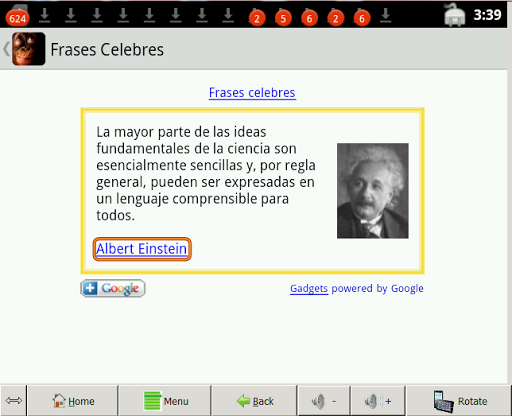Click the Home button
This screenshot has height=416, width=512.
73,401
